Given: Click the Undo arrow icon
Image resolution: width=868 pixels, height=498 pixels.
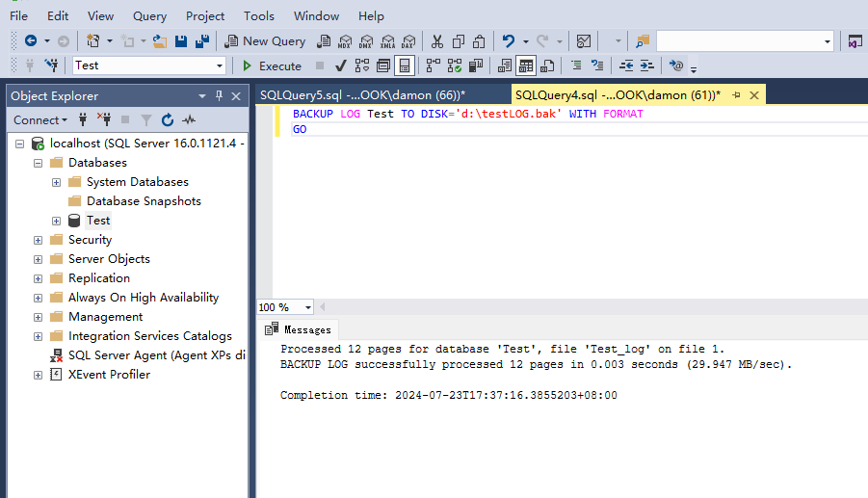Looking at the screenshot, I should pyautogui.click(x=508, y=41).
